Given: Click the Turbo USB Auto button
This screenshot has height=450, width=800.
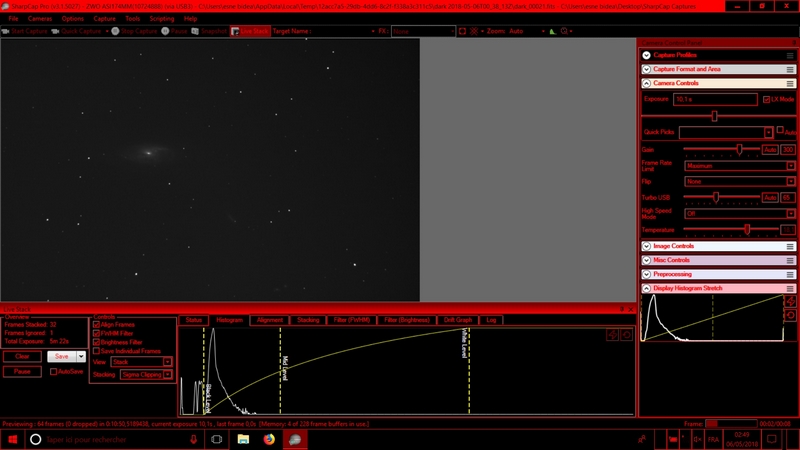Looking at the screenshot, I should point(770,197).
